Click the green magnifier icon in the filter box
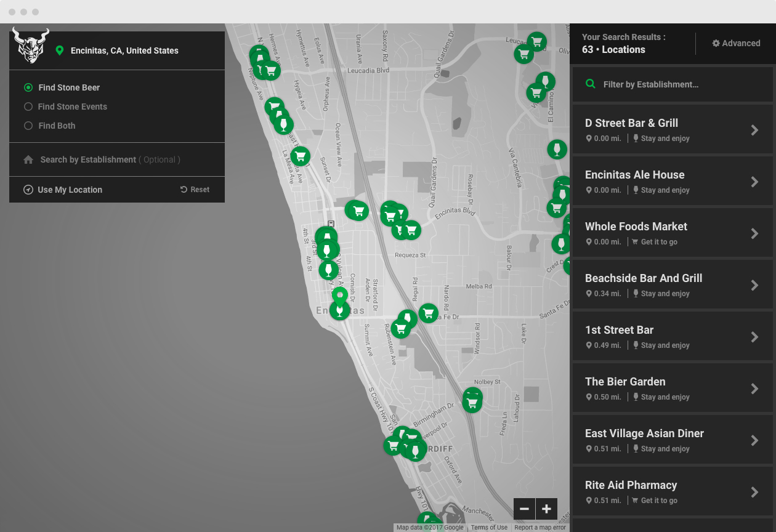The width and height of the screenshot is (776, 532). [x=591, y=84]
